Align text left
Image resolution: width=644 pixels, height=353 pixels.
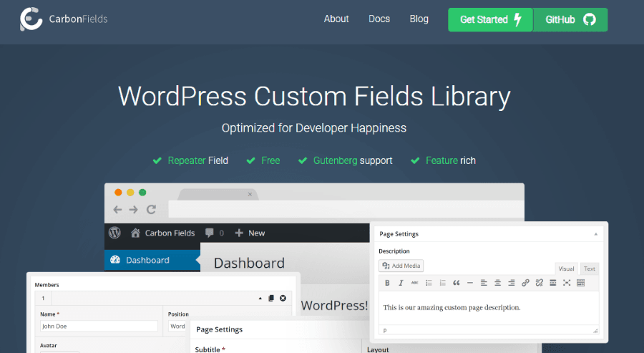484,283
